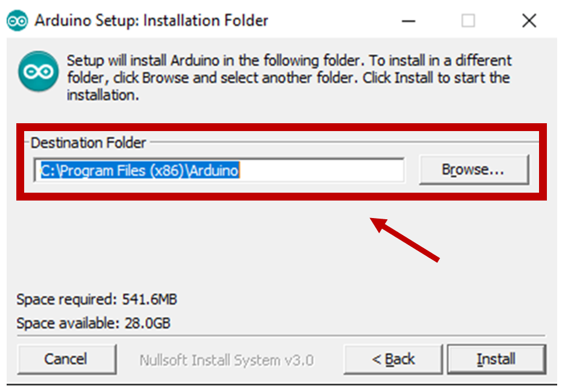Open the Browse... folder picker
The width and height of the screenshot is (562, 392).
click(x=473, y=170)
